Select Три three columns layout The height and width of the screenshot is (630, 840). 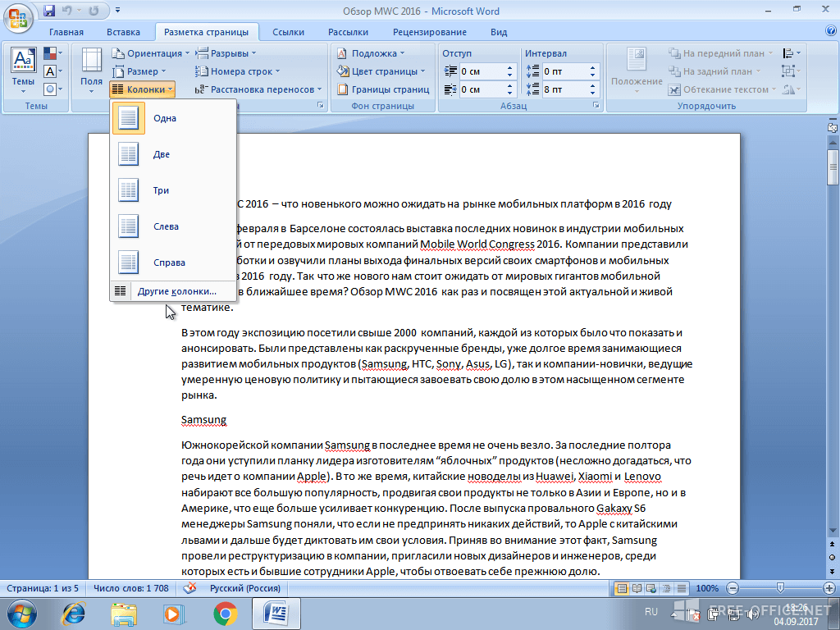173,190
